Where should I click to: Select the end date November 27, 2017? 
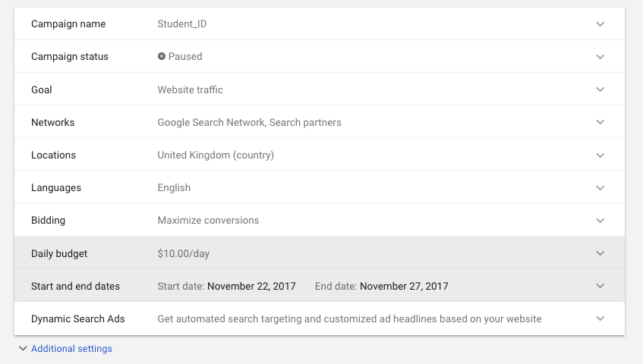coord(404,287)
